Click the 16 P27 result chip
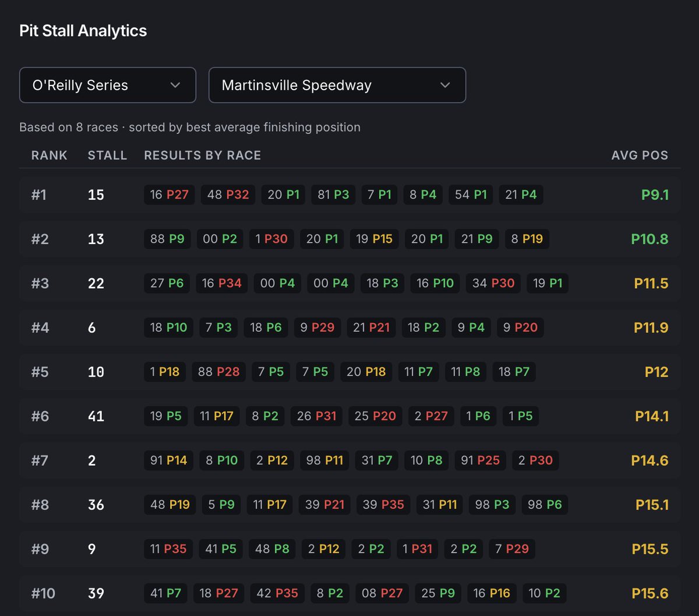 pos(170,194)
